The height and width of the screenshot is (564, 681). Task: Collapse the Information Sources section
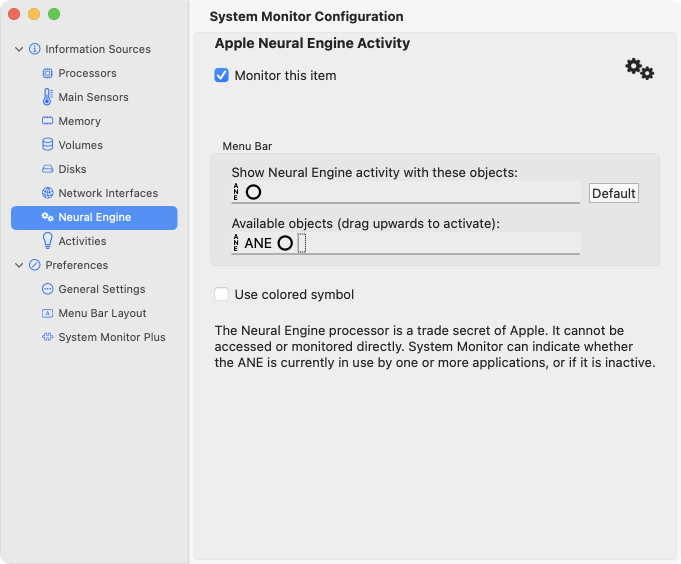pos(19,49)
